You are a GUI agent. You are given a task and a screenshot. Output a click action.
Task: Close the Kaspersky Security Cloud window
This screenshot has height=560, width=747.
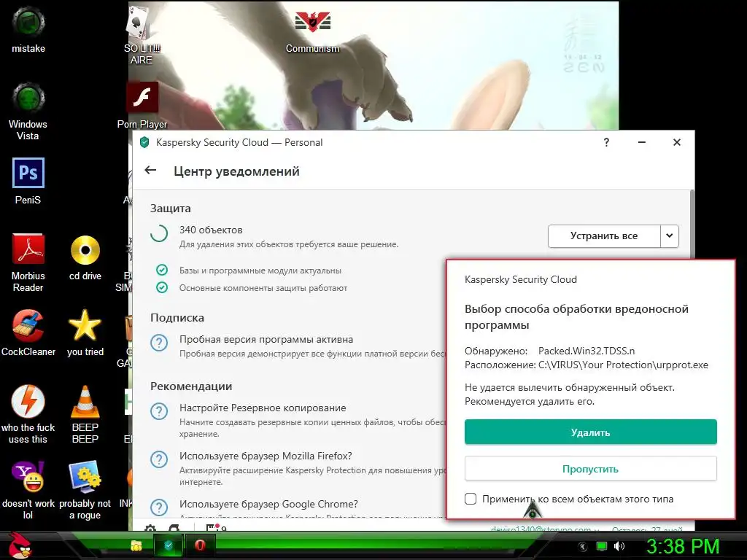click(676, 142)
